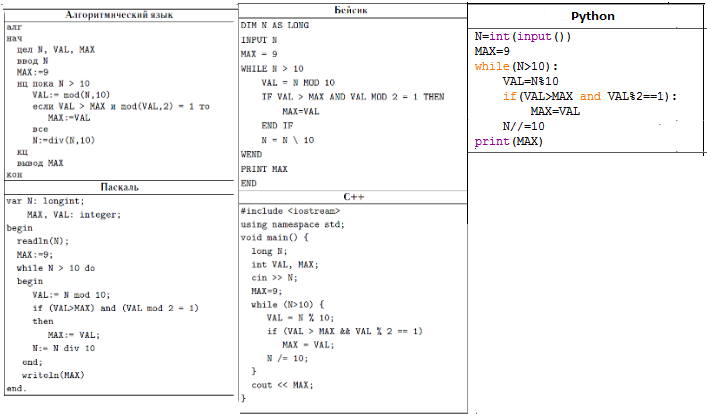Click the 'Паскаль' table header
The width and height of the screenshot is (707, 418).
pos(119,187)
